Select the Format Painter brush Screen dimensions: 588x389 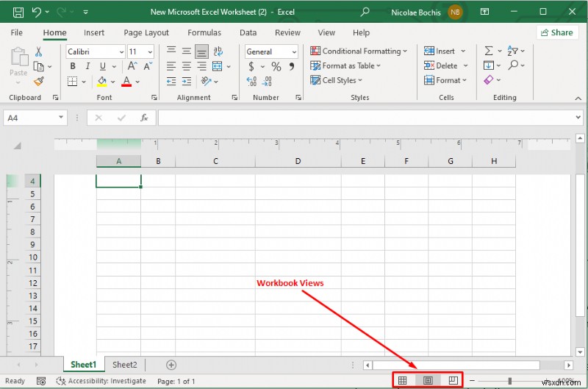point(39,81)
